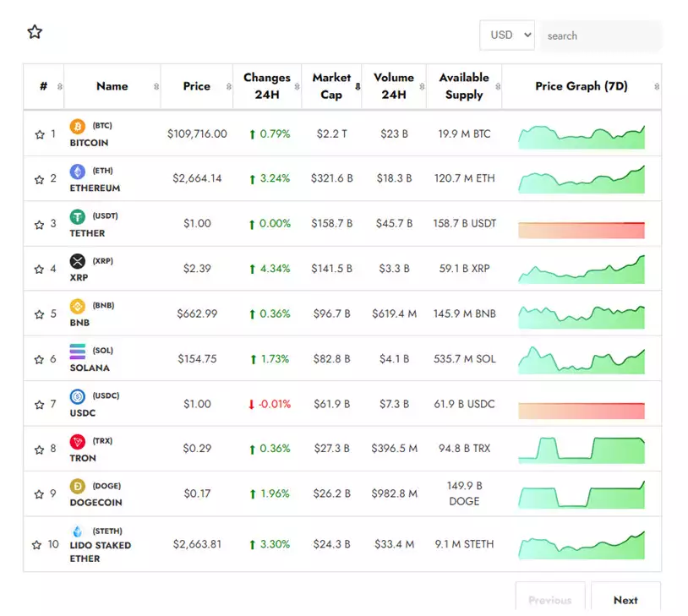Click Bitcoin market cap $2.2 T
The image size is (688, 616).
(x=331, y=134)
